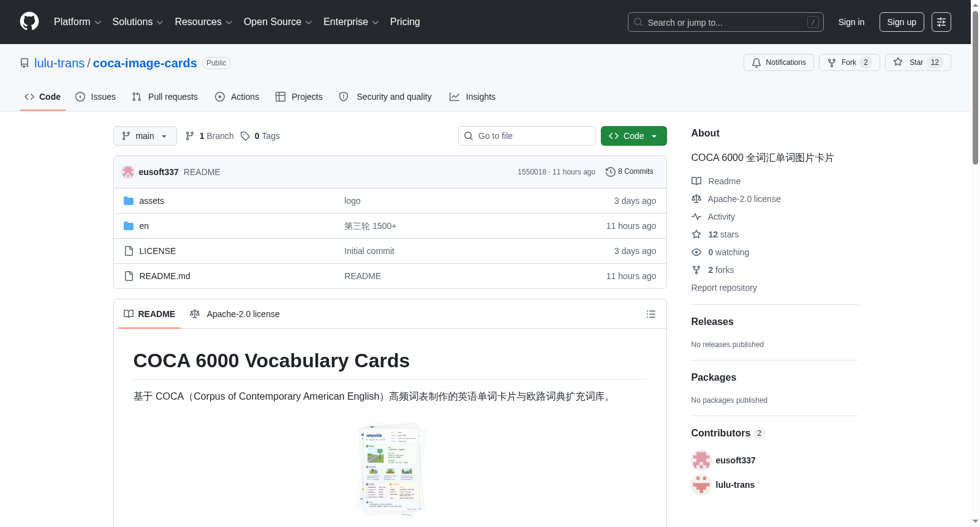Click the tag icon beside Tags
The width and height of the screenshot is (980, 527).
point(245,136)
